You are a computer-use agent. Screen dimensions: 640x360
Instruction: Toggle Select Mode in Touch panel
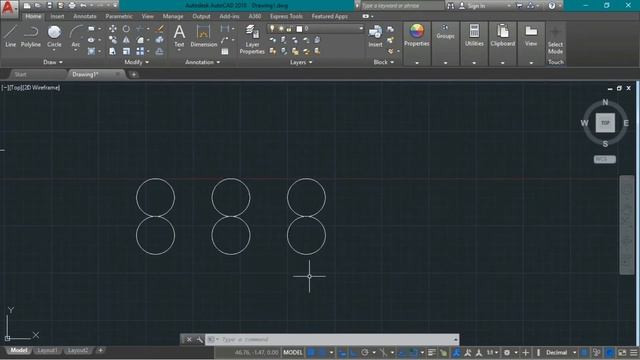tap(555, 40)
